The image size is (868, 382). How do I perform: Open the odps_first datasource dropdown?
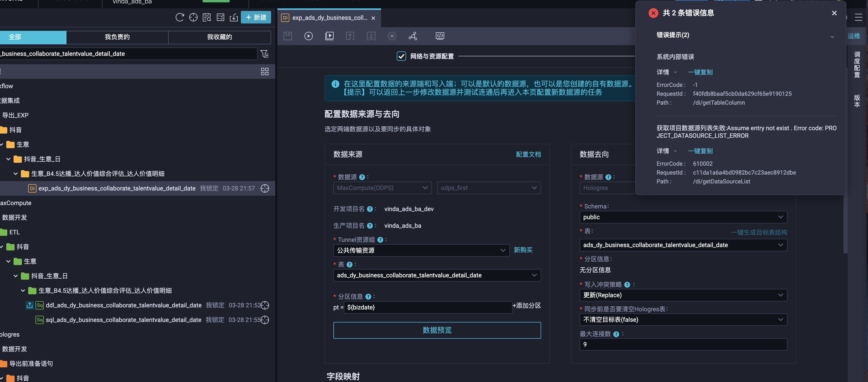tap(489, 188)
